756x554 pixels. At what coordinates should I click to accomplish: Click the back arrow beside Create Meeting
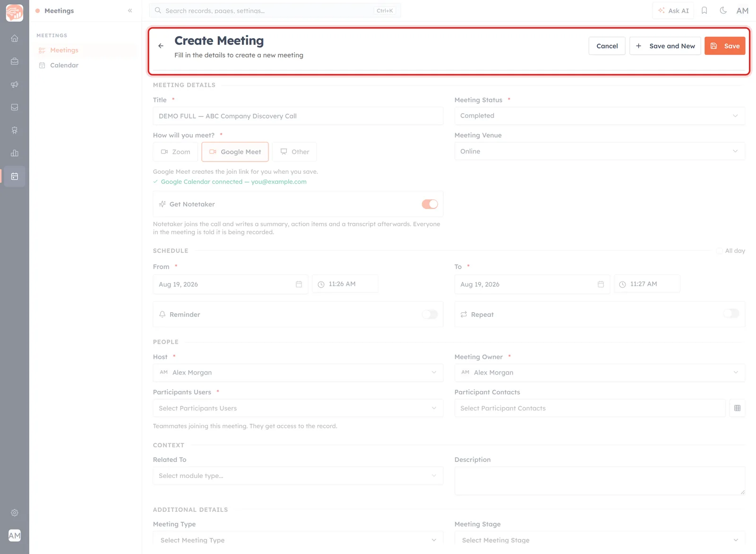click(x=161, y=46)
